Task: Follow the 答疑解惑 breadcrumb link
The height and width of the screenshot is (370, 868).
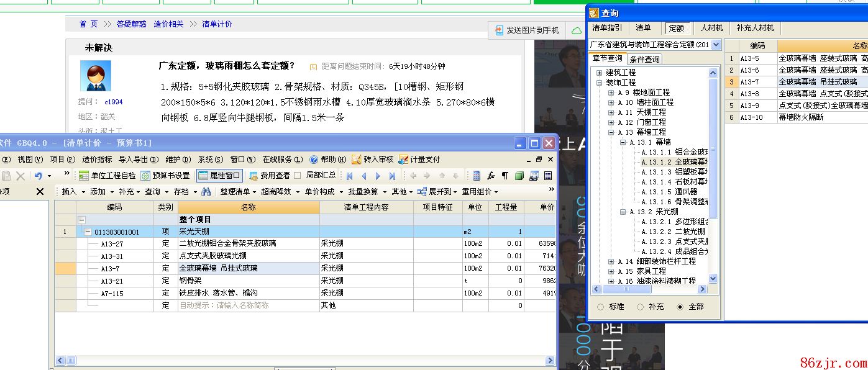Action: pos(131,24)
